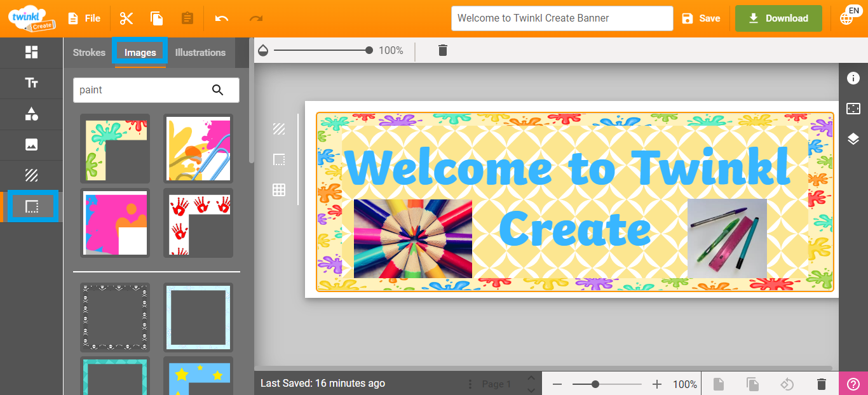868x395 pixels.
Task: Select the Borders tool in sidebar
Action: click(x=32, y=206)
